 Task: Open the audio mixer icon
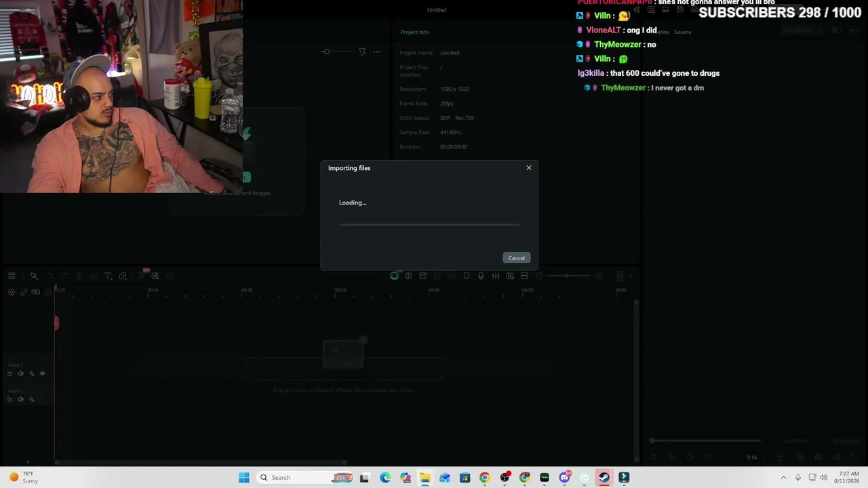pos(496,276)
